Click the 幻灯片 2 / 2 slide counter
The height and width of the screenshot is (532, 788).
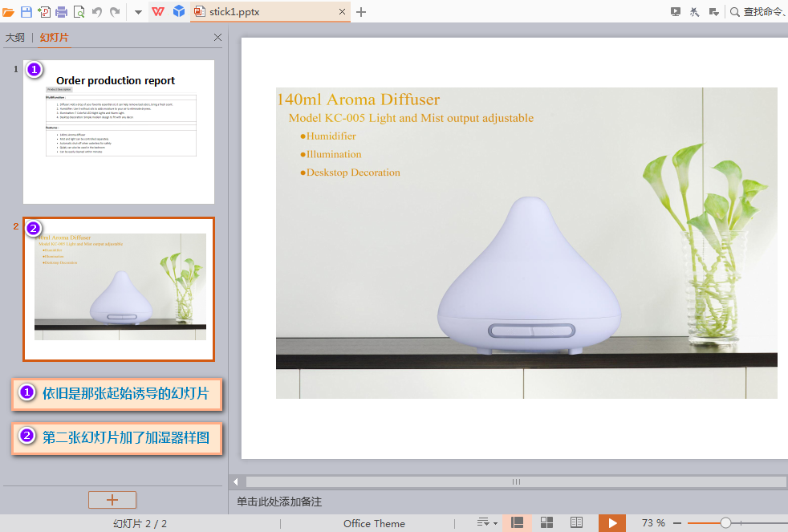click(140, 523)
